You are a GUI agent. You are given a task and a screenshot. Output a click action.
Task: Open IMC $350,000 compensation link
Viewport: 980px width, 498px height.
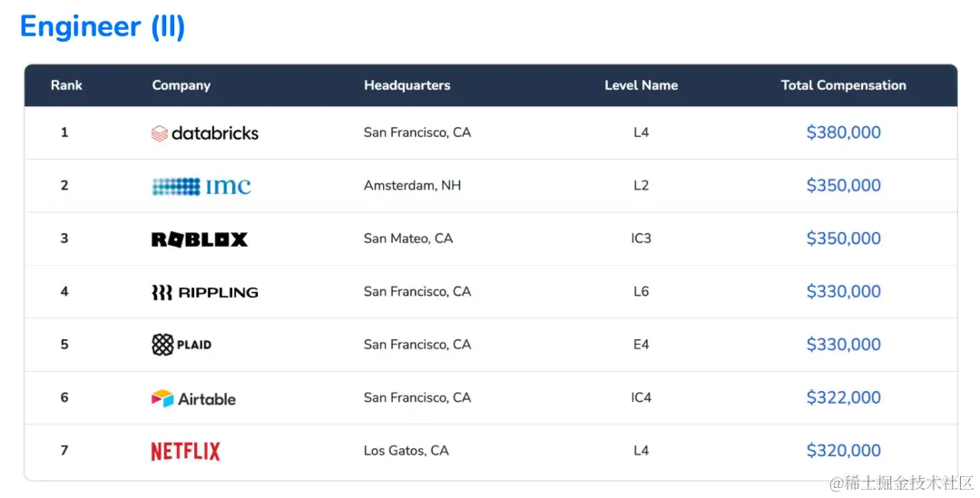tap(844, 186)
